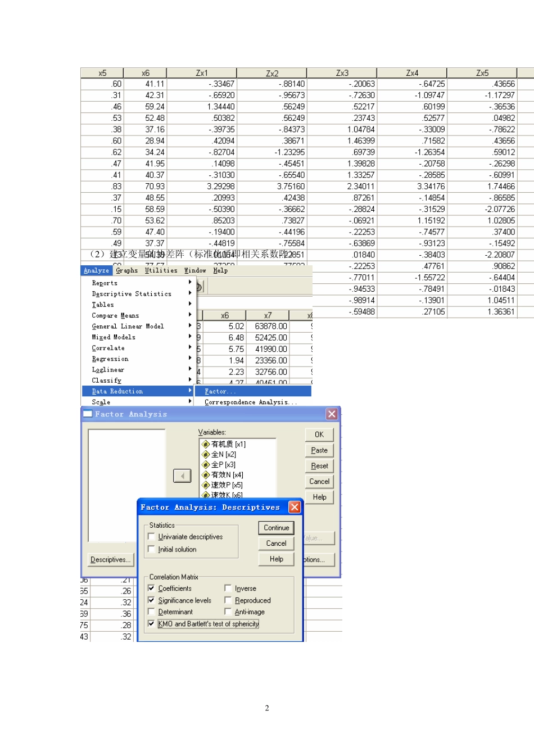Uncheck the Coefficients checkbox
This screenshot has width=534, height=756.
point(151,588)
